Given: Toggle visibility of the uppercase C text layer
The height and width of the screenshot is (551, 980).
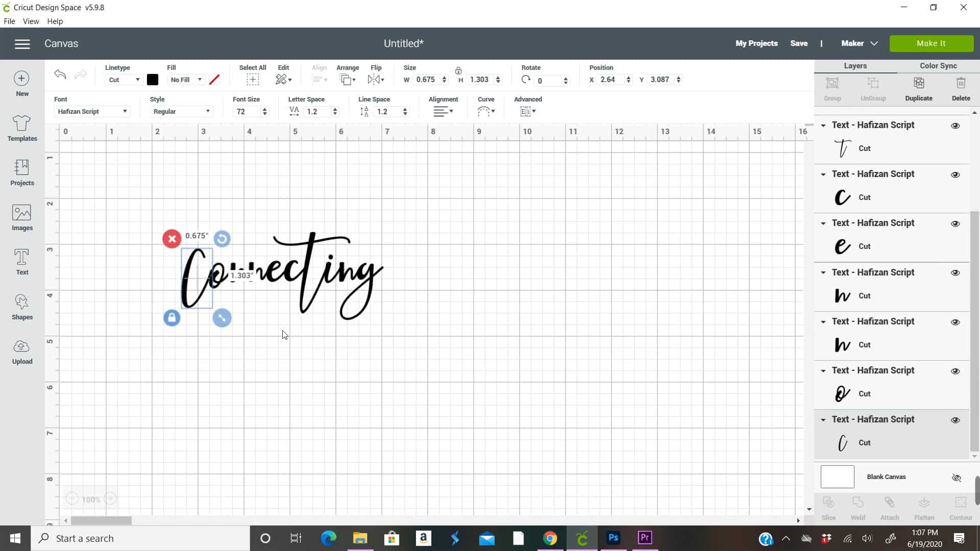Looking at the screenshot, I should tap(955, 174).
